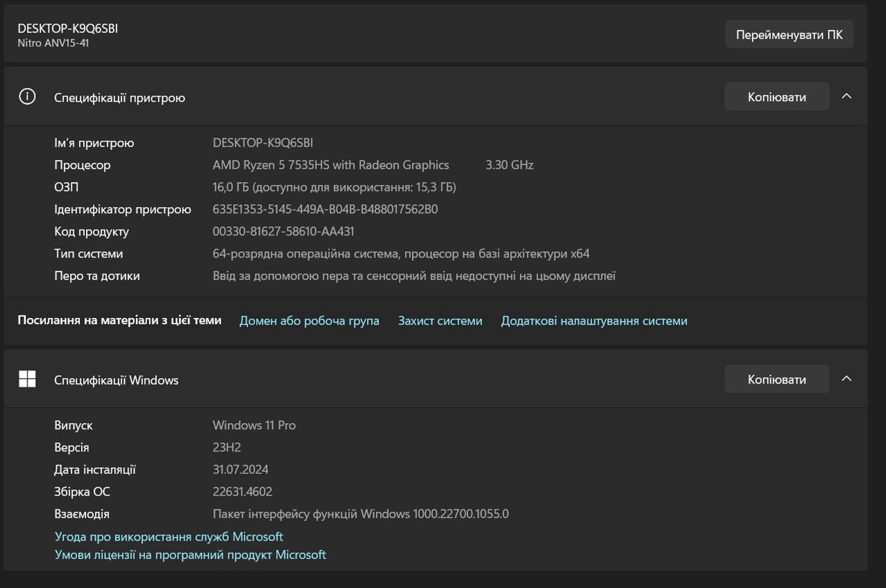Viewport: 886px width, 588px height.
Task: Select device name value DESKTOP-K9Q6SBI in specs
Action: pos(263,143)
